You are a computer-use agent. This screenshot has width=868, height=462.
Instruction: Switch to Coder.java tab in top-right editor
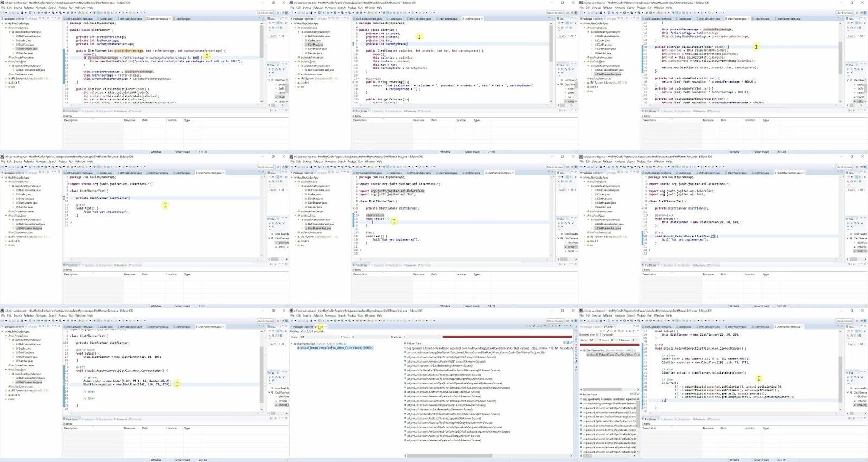coord(684,19)
